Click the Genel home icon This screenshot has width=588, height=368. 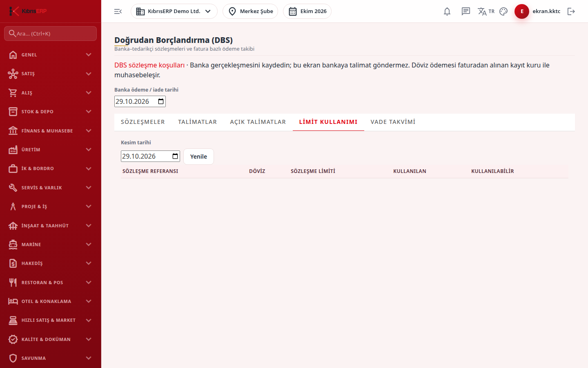pos(13,55)
